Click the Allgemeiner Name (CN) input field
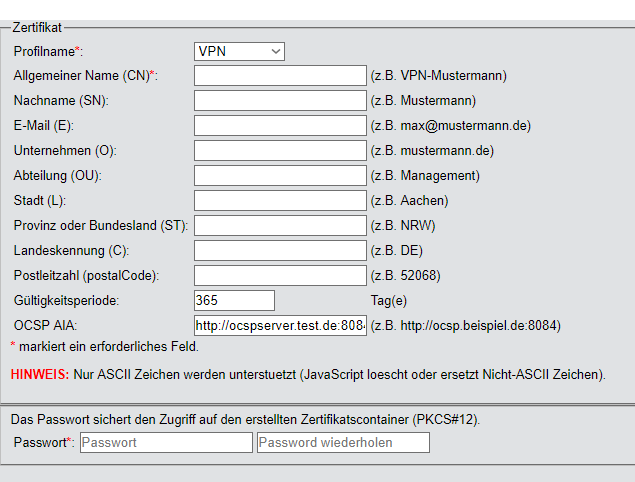 280,75
